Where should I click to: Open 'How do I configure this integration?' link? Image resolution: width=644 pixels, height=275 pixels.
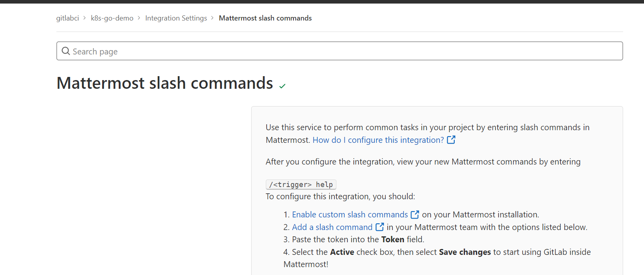click(x=378, y=140)
